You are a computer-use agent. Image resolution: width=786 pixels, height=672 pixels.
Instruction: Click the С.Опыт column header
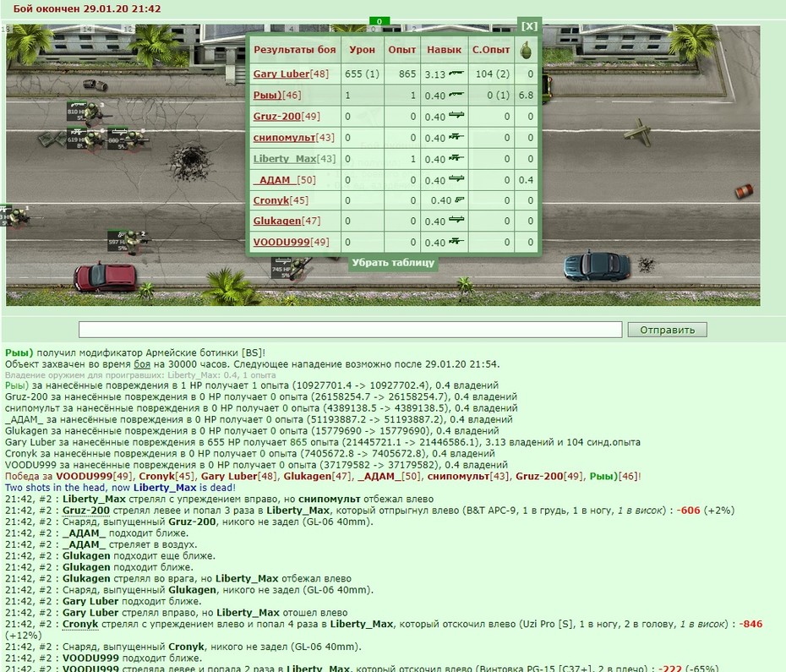point(491,49)
